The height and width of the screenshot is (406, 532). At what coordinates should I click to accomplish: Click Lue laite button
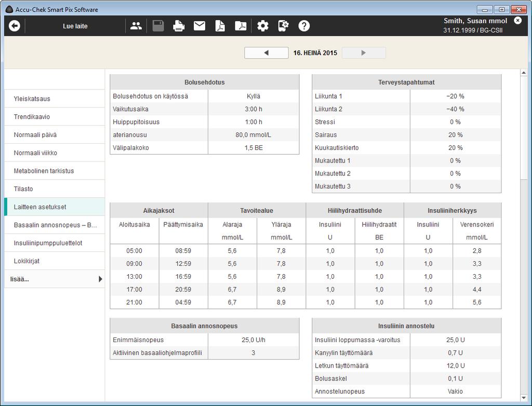coord(75,26)
